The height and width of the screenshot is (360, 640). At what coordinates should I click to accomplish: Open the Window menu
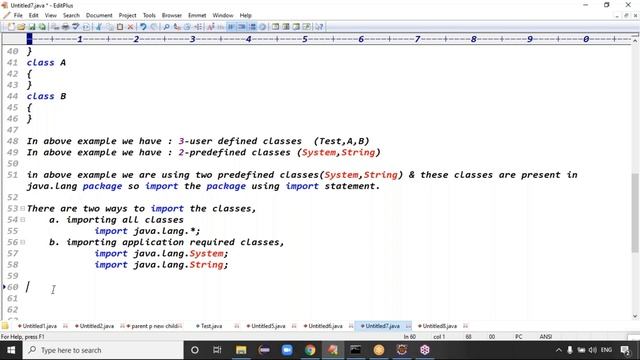[222, 16]
